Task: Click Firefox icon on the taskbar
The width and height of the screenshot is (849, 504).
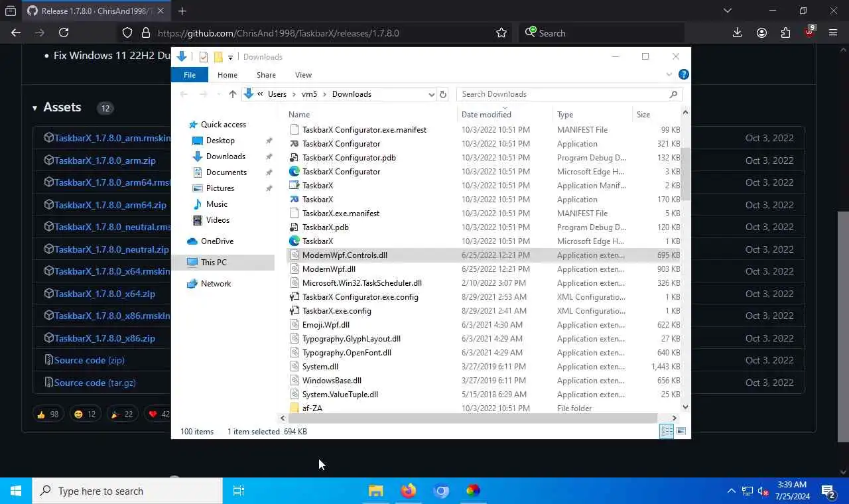Action: pos(408,491)
